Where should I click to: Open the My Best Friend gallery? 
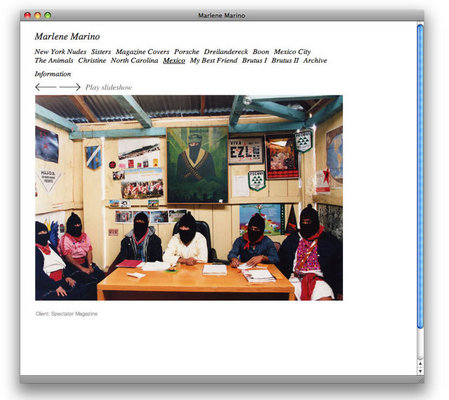[x=214, y=60]
